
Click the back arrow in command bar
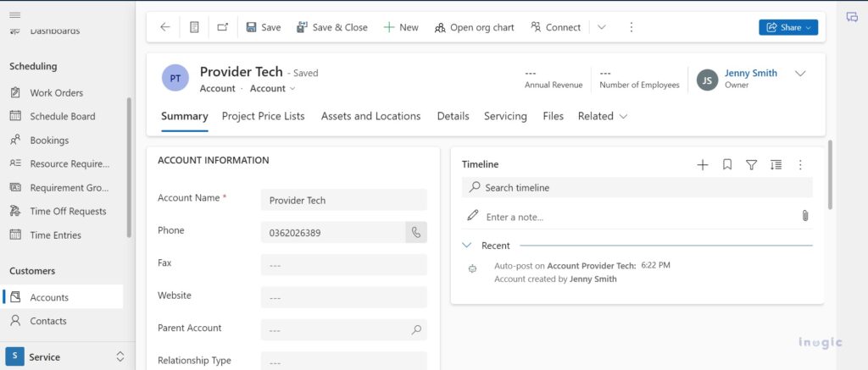[165, 27]
